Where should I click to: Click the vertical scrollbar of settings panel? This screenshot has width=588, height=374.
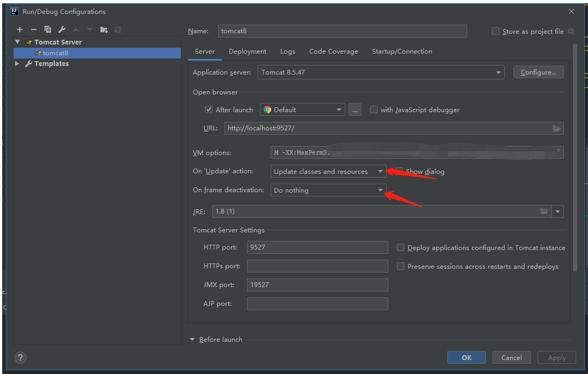point(575,157)
